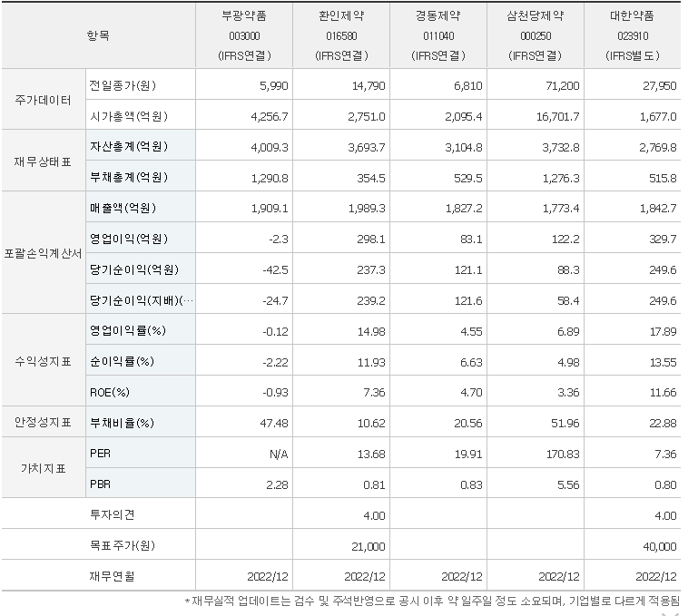Click the 부채비율(%) row label
Image resolution: width=698 pixels, height=616 pixels.
tap(122, 423)
